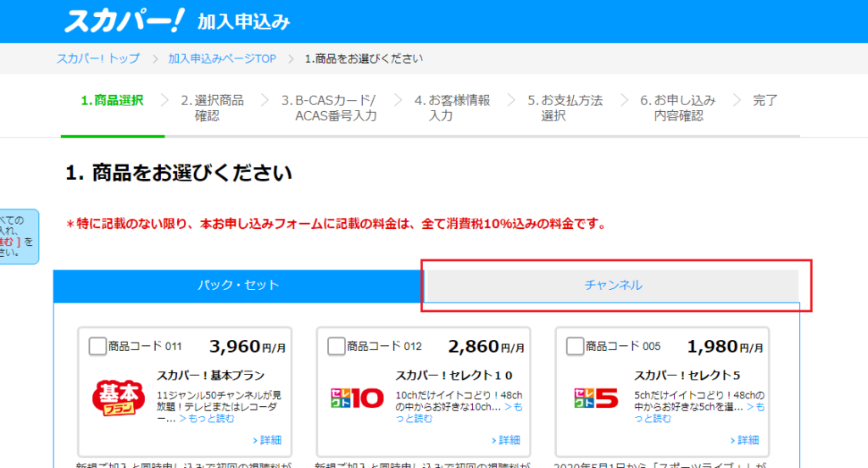Click the スカパー!セレクト10 title

454,376
